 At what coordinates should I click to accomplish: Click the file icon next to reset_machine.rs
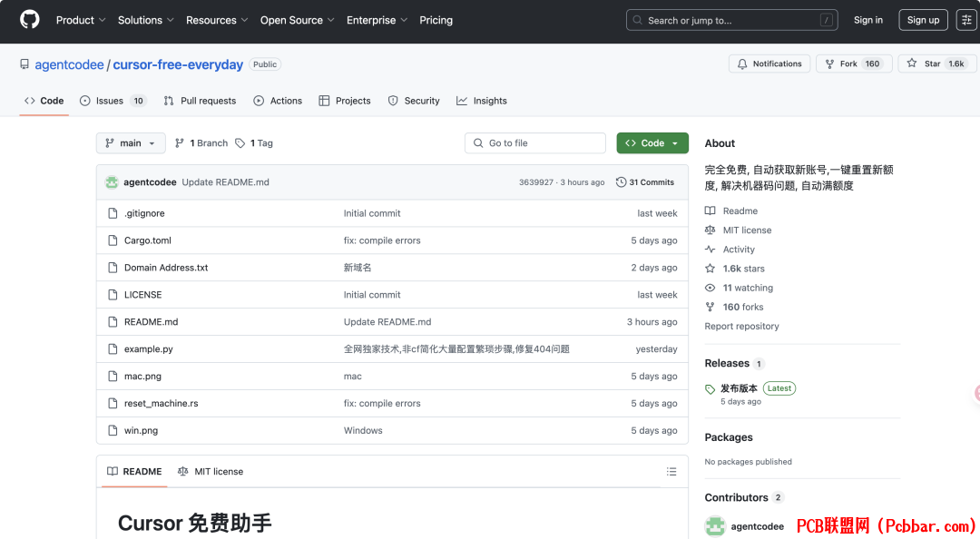[x=113, y=403]
